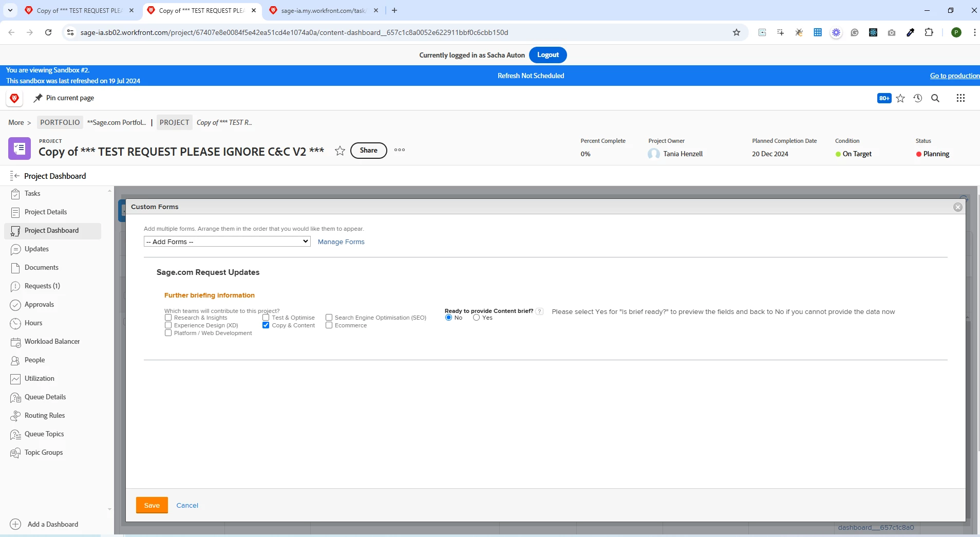
Task: Check the Test & Optimise checkbox
Action: (x=266, y=318)
